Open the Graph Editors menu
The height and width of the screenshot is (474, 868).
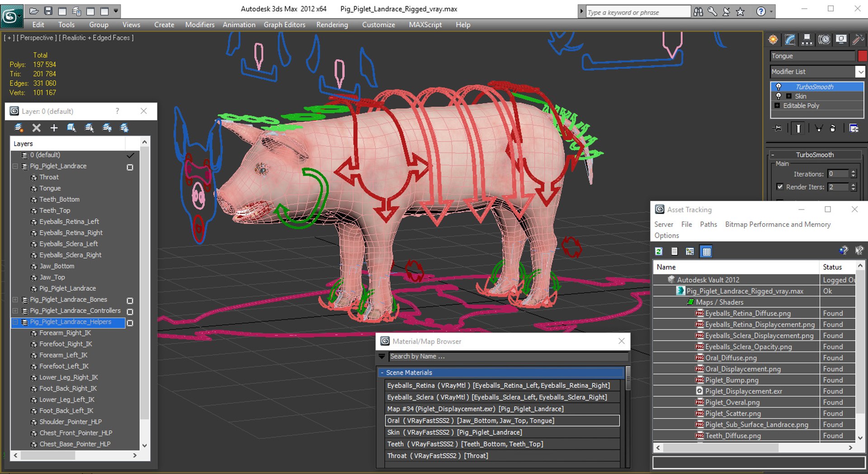click(x=284, y=25)
